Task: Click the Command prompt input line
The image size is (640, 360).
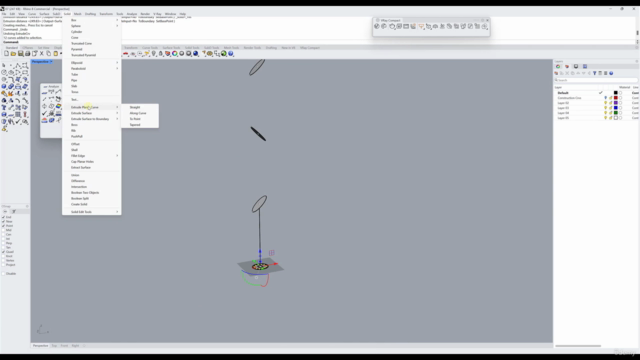Action: click(x=318, y=42)
